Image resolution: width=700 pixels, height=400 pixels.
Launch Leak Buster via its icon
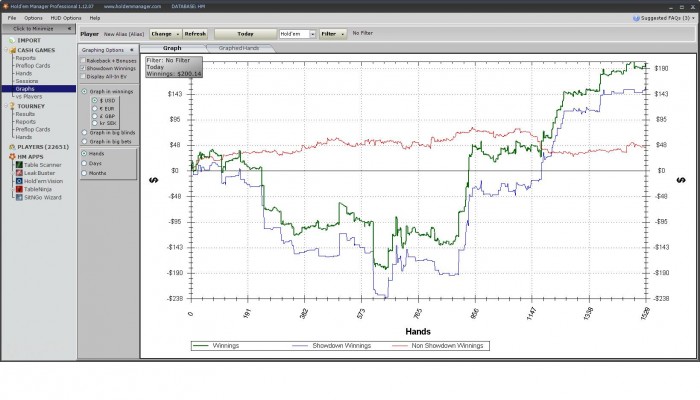click(19, 173)
